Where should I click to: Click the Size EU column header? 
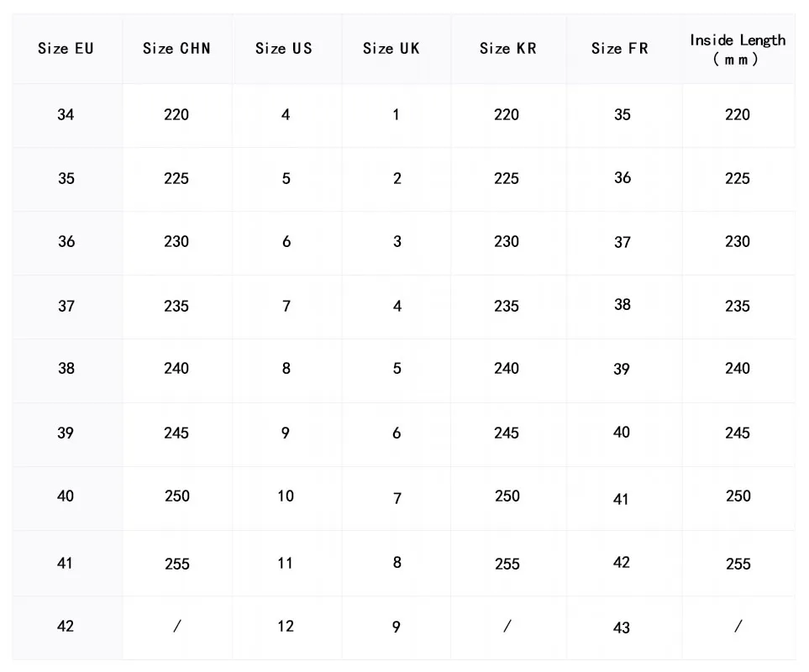pyautogui.click(x=66, y=49)
